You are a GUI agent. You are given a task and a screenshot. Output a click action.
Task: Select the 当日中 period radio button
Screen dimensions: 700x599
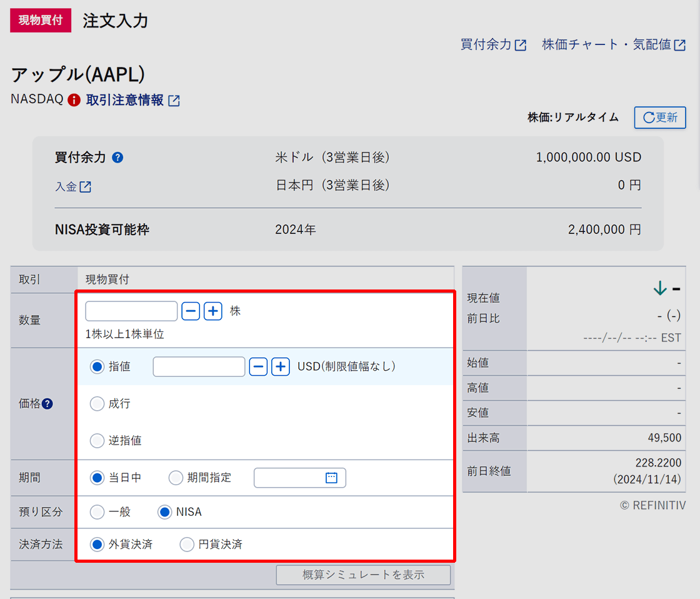click(97, 478)
